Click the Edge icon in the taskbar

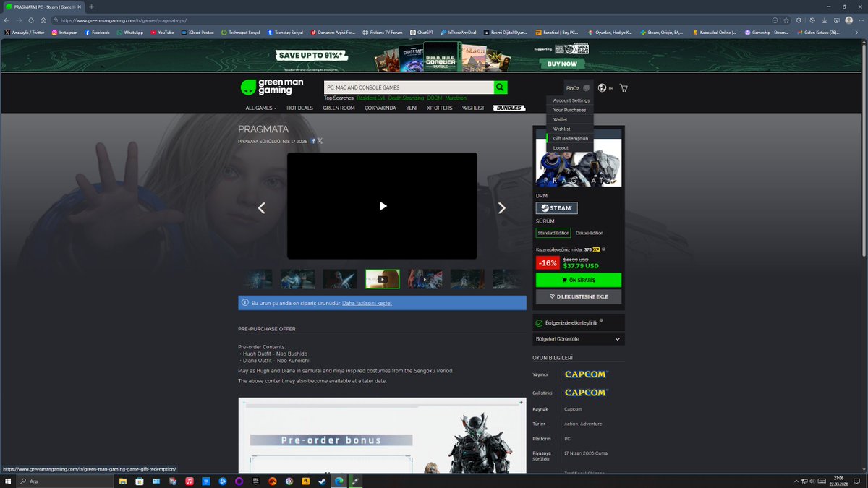(x=339, y=481)
